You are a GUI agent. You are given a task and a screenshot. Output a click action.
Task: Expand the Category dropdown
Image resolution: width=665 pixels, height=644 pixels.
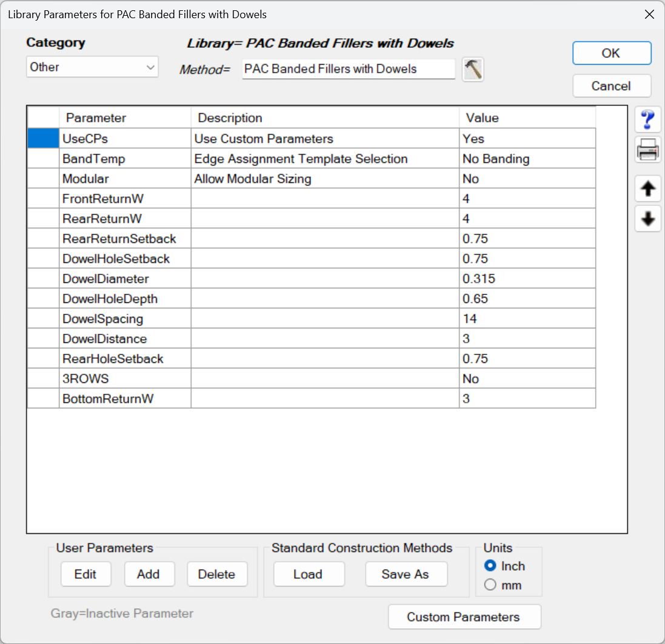pyautogui.click(x=92, y=67)
